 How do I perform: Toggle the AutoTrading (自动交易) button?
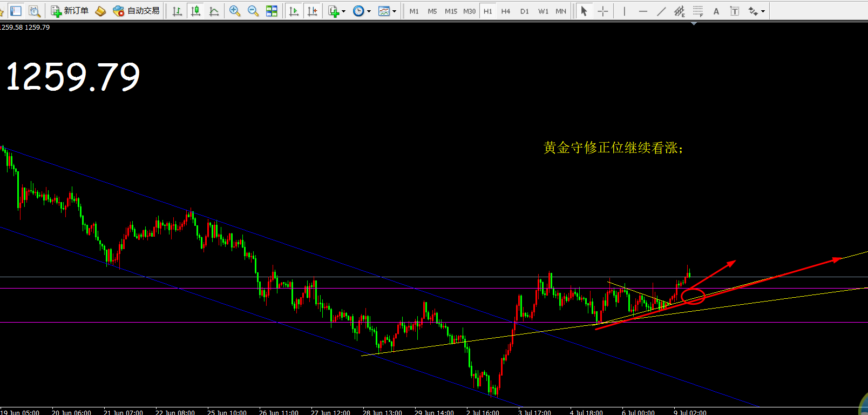click(x=137, y=11)
